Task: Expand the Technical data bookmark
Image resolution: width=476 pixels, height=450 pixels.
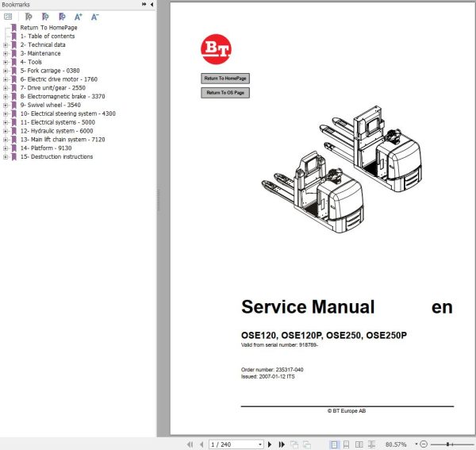Action: (x=6, y=45)
